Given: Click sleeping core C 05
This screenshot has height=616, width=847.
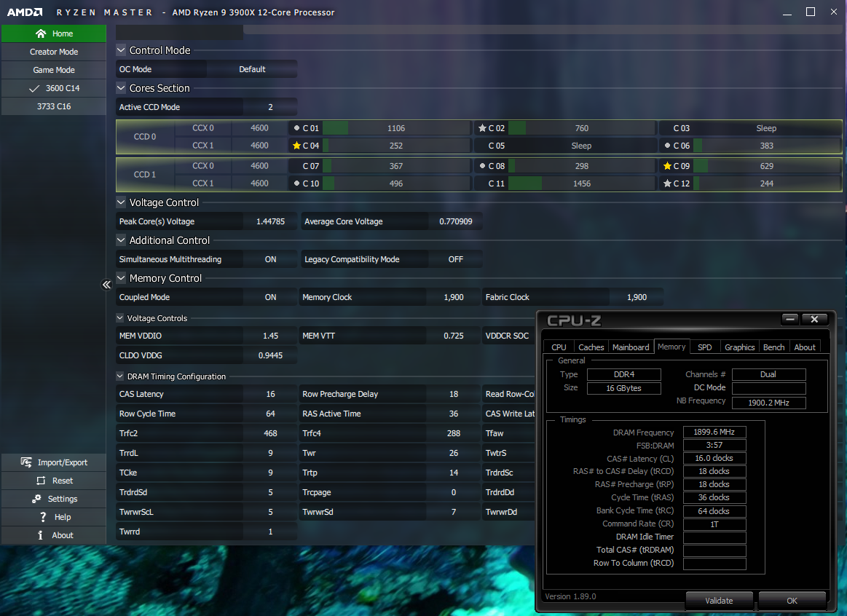Looking at the screenshot, I should [x=564, y=145].
